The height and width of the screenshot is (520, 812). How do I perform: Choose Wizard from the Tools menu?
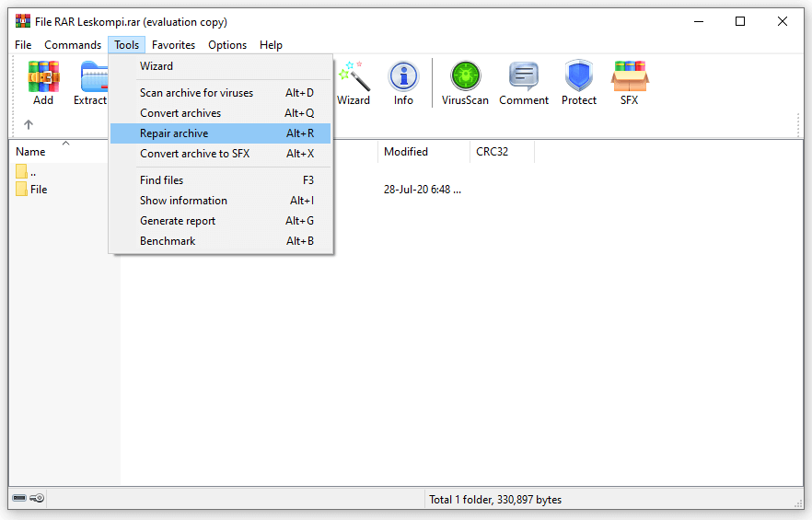[x=221, y=66]
